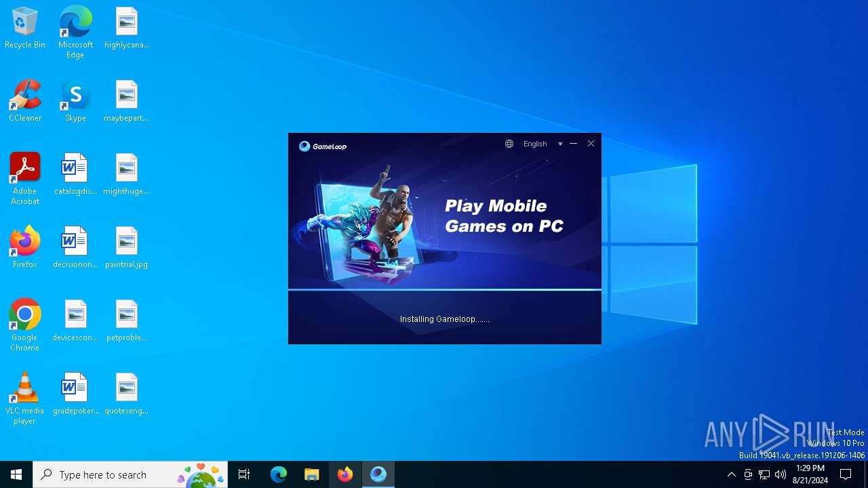868x488 pixels.
Task: Select the mighthuge image file
Action: 127,175
